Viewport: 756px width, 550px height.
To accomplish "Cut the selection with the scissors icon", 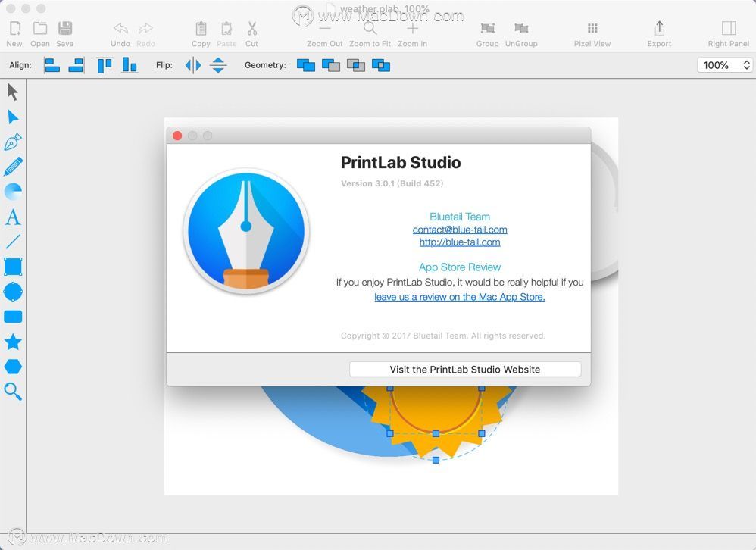I will pos(251,29).
